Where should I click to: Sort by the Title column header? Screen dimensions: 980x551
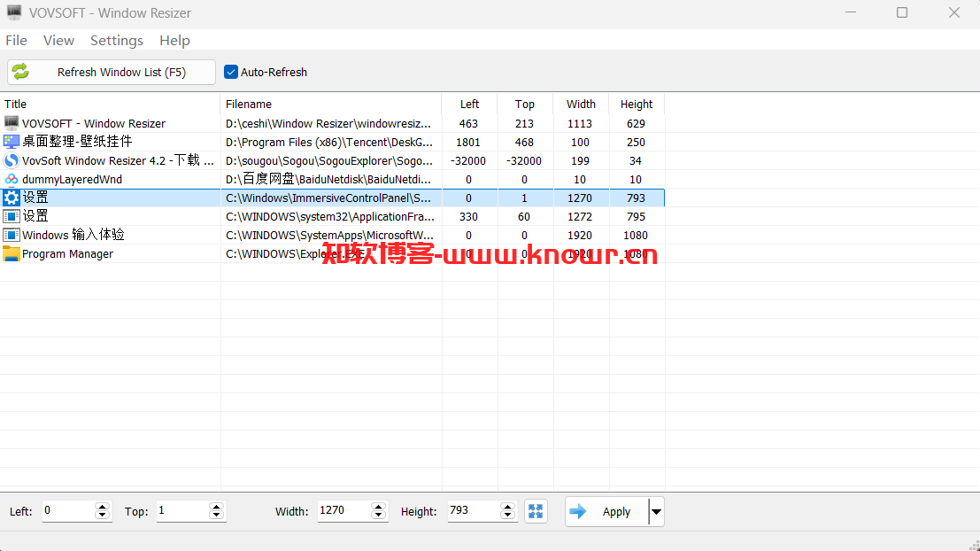(x=110, y=104)
